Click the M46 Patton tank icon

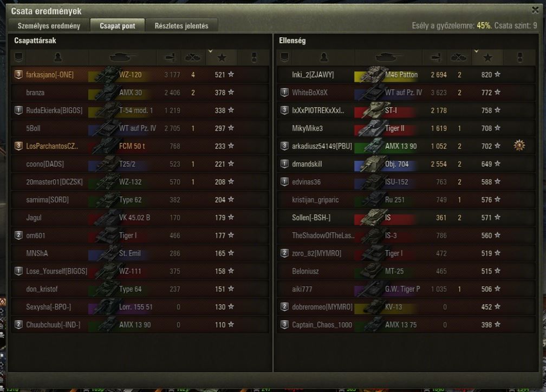pos(373,74)
